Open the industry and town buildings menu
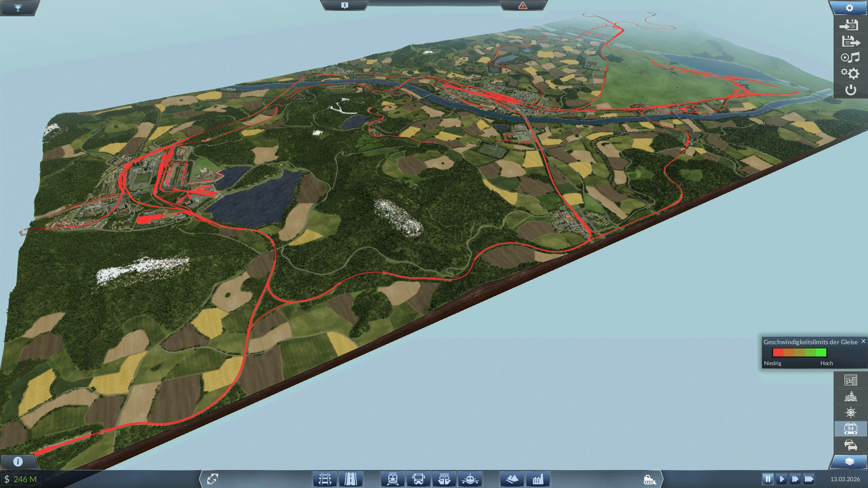Viewport: 868px width, 488px height. click(538, 479)
